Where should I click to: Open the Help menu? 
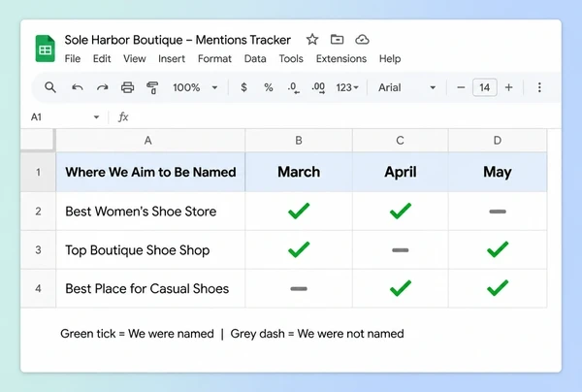click(x=390, y=58)
